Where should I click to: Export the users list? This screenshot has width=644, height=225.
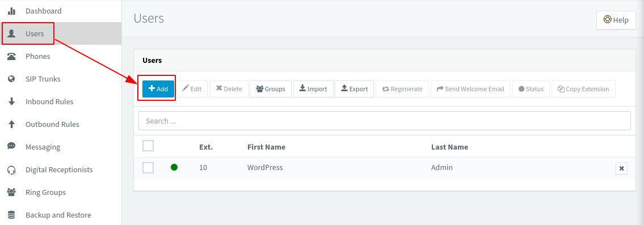tap(355, 88)
